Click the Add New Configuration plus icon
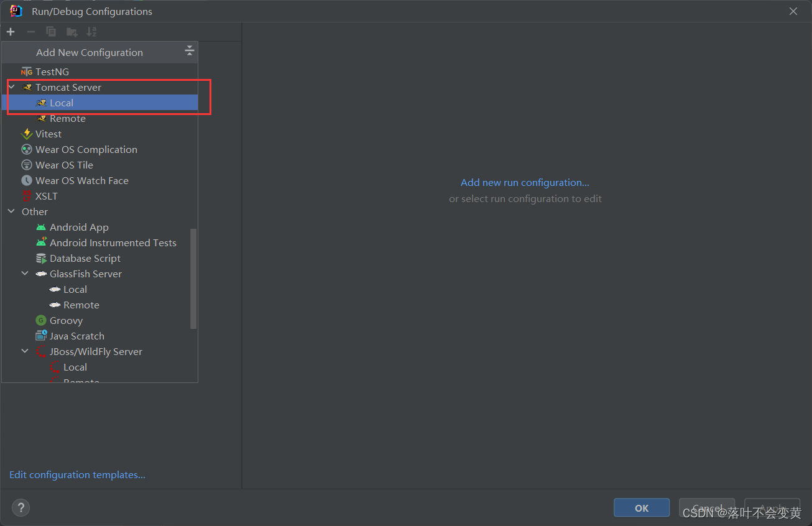The width and height of the screenshot is (812, 526). [11, 32]
